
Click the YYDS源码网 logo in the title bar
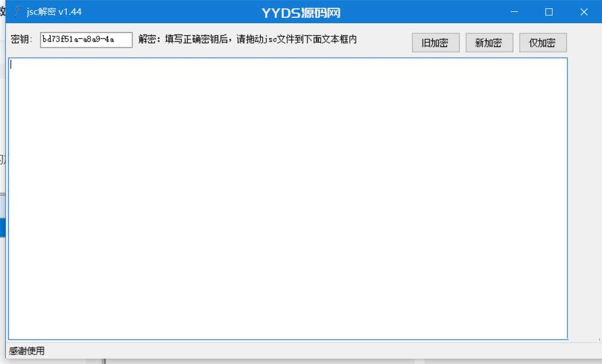pyautogui.click(x=301, y=13)
